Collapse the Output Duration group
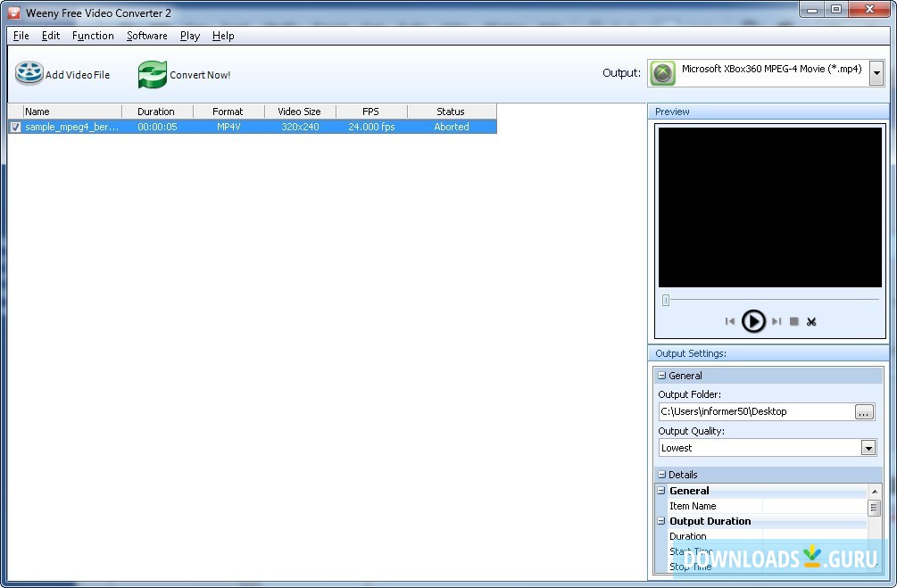Image resolution: width=897 pixels, height=588 pixels. pyautogui.click(x=662, y=521)
